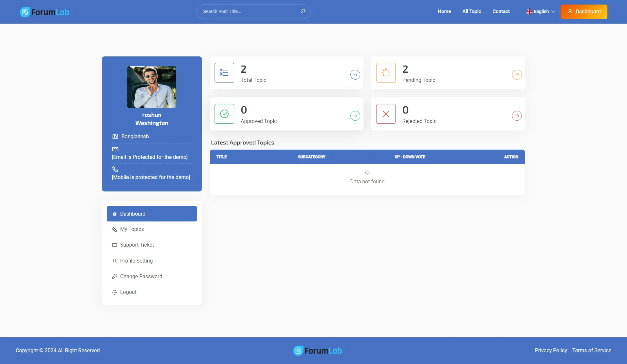Open Support Ticket in sidebar
The width and height of the screenshot is (627, 364).
(x=152, y=245)
